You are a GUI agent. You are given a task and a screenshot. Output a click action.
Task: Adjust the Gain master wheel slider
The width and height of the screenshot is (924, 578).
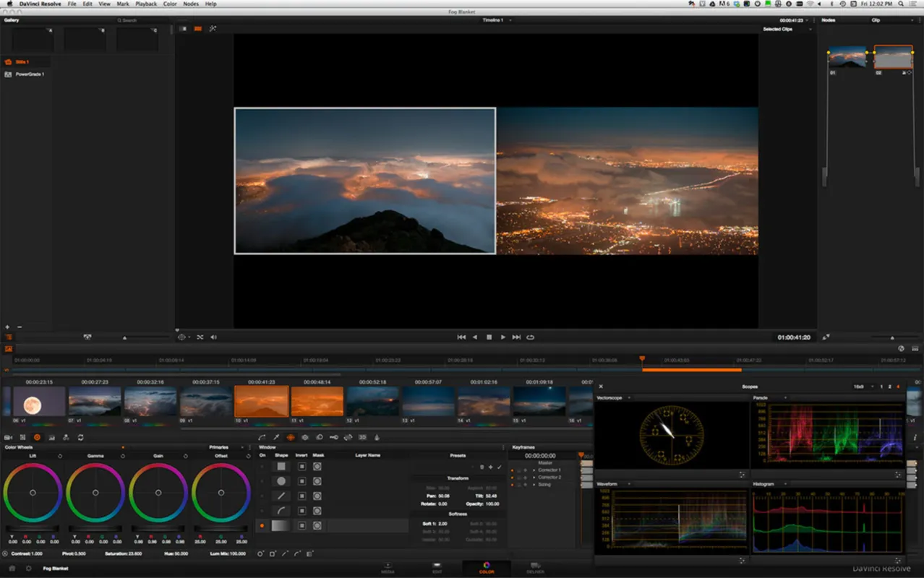click(158, 529)
